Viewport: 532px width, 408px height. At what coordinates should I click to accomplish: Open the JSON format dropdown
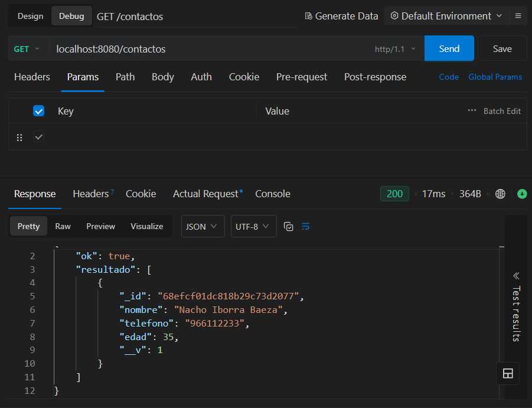203,226
